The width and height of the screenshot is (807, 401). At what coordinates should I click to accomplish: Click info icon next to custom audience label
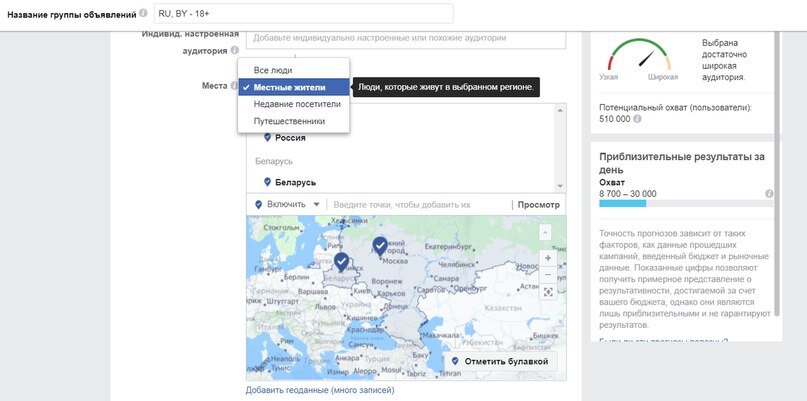click(235, 51)
